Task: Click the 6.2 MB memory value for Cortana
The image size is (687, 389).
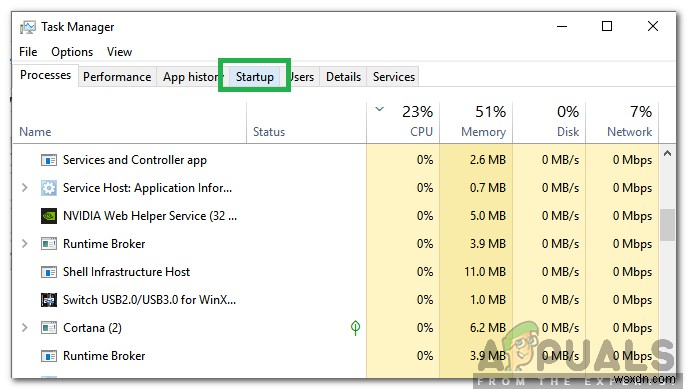Action: pyautogui.click(x=488, y=328)
